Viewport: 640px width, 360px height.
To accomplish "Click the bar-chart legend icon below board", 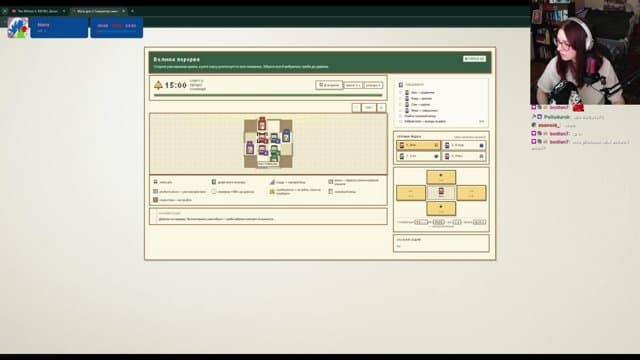I will 272,182.
